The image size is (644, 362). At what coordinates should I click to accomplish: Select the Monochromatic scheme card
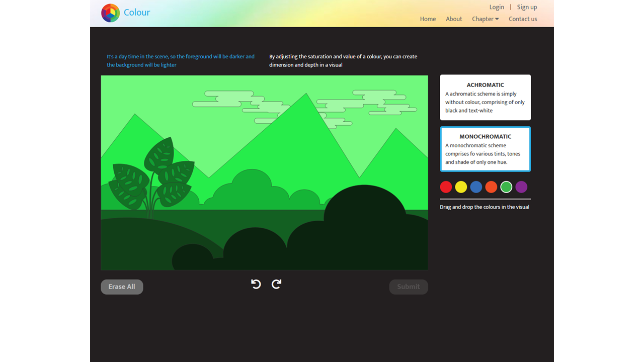pyautogui.click(x=485, y=149)
